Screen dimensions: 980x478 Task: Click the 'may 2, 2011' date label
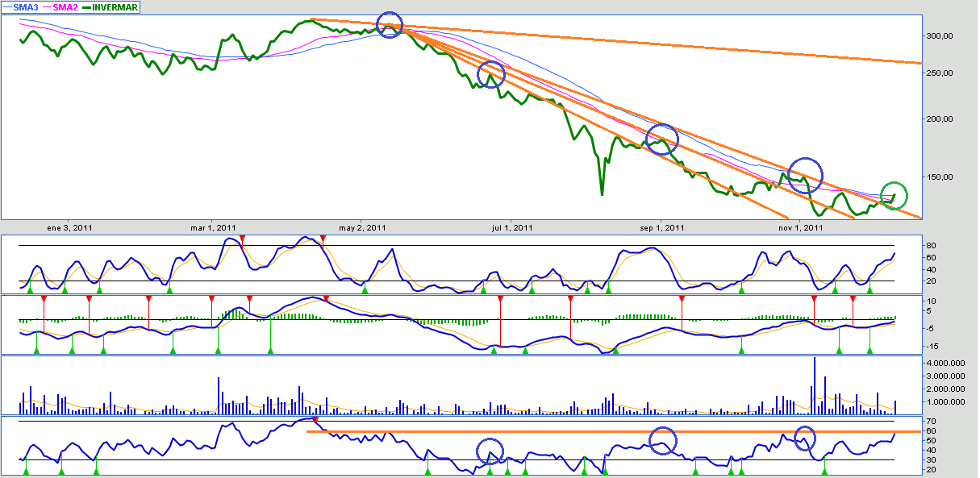pos(362,227)
